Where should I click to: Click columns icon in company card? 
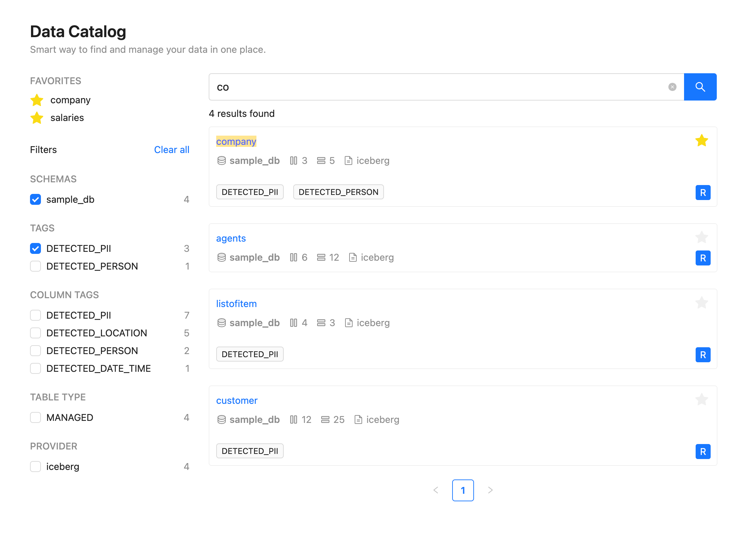click(x=294, y=161)
